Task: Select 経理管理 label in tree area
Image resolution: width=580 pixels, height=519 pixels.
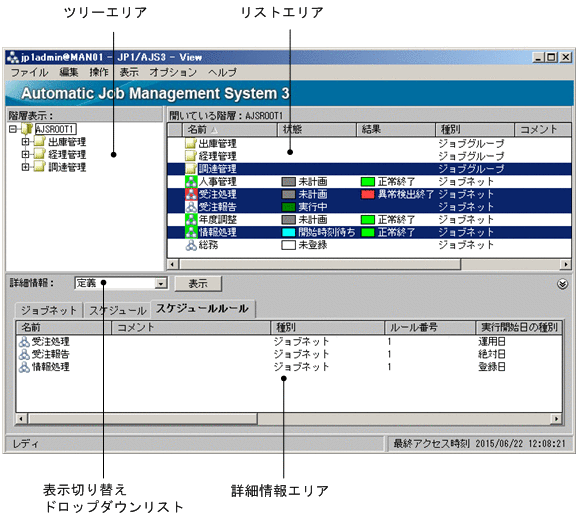Action: [67, 154]
